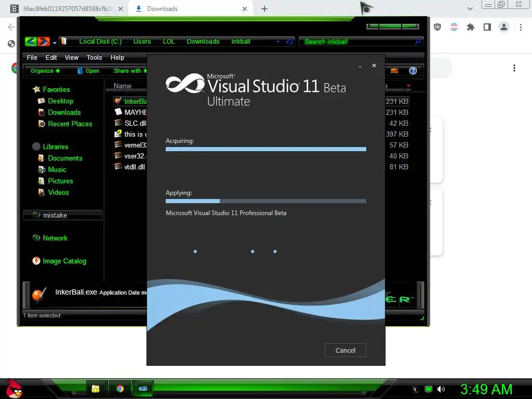Screen dimensions: 532x399
Task: Open Recent Places in Favorites
Action: [x=65, y=124]
